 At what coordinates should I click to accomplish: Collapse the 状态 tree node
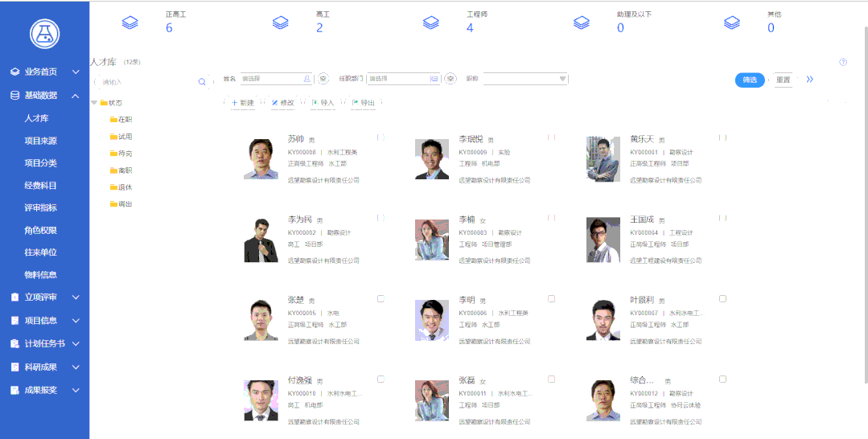[94, 103]
